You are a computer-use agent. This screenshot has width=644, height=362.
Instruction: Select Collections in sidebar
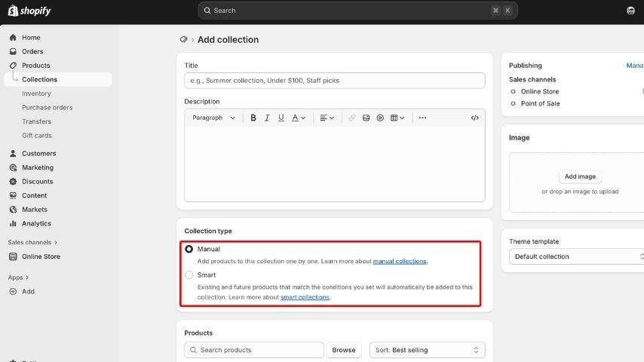[57, 79]
